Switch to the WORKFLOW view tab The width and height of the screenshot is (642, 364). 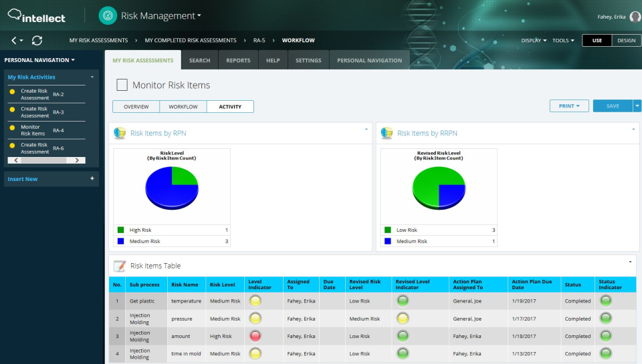tap(183, 107)
